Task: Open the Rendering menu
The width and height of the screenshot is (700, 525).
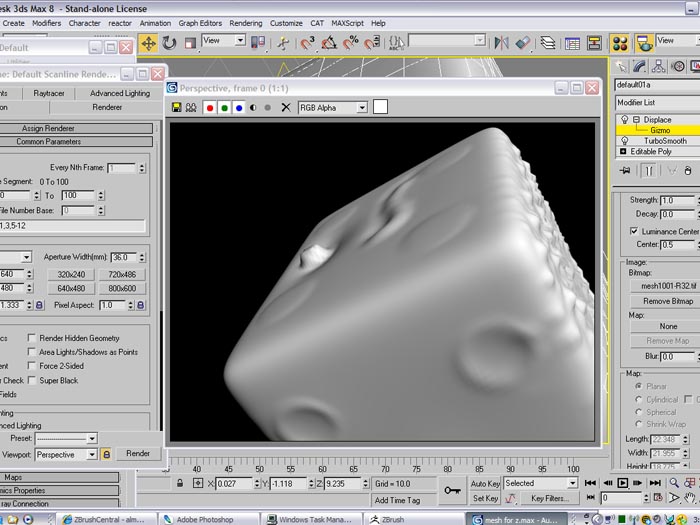Action: click(x=246, y=23)
